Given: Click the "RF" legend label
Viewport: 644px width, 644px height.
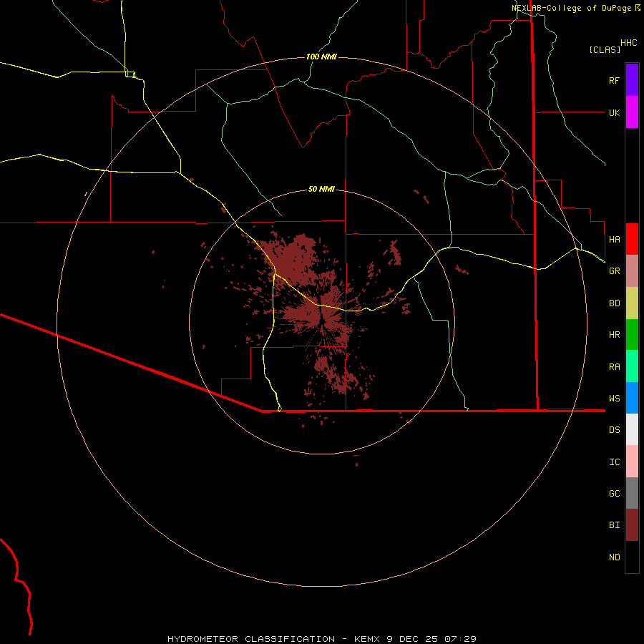Looking at the screenshot, I should pos(614,80).
